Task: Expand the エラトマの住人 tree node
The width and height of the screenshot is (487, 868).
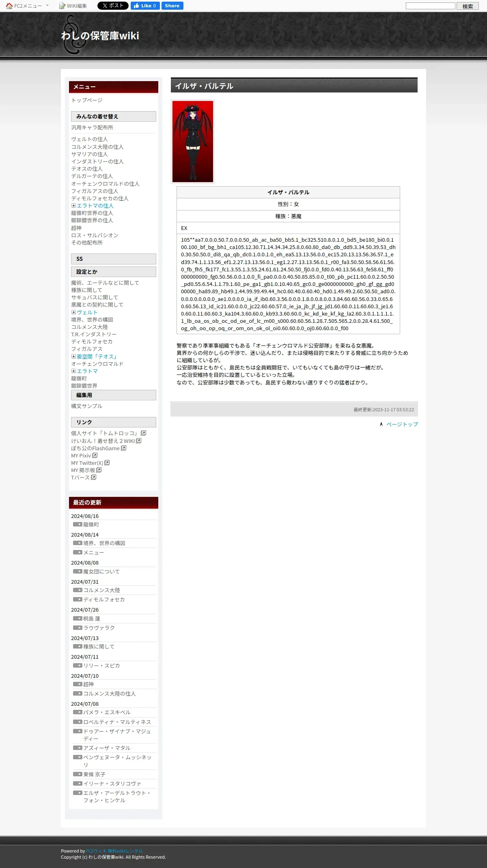Action: [73, 206]
